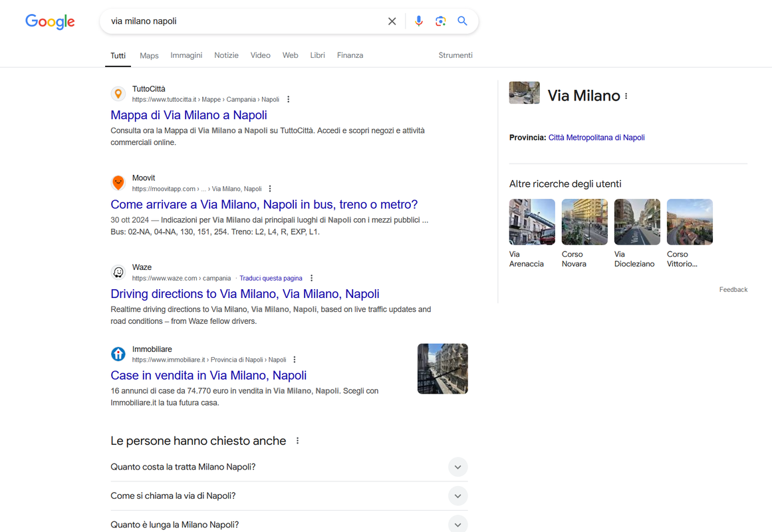This screenshot has width=772, height=532.
Task: Switch to the Maps tab
Action: (x=149, y=56)
